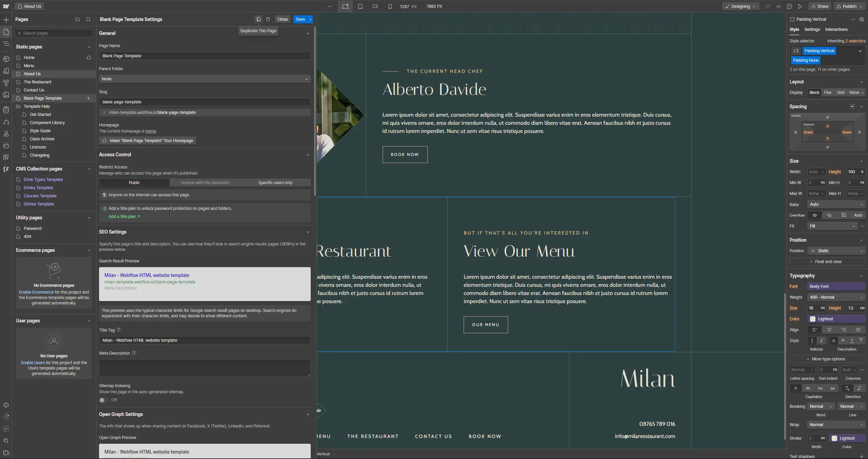Open the CMS database icon in the left sidebar
868x459 pixels.
click(x=6, y=110)
